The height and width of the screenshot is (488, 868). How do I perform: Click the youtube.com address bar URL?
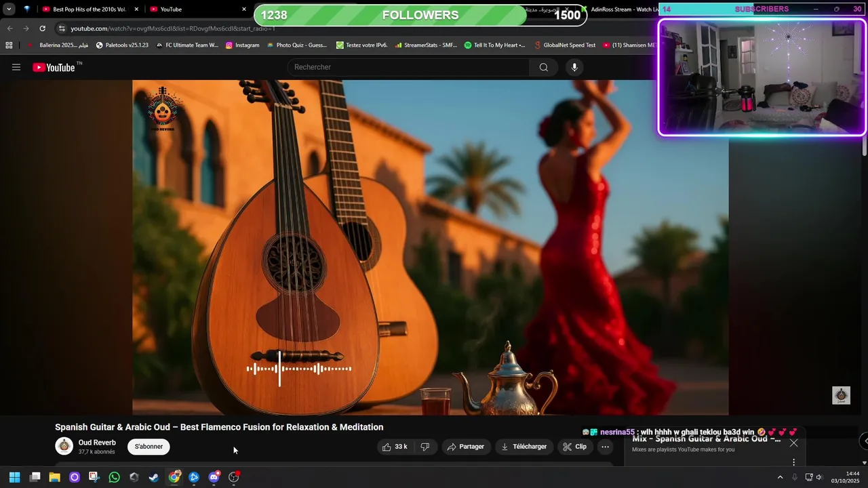coord(173,28)
